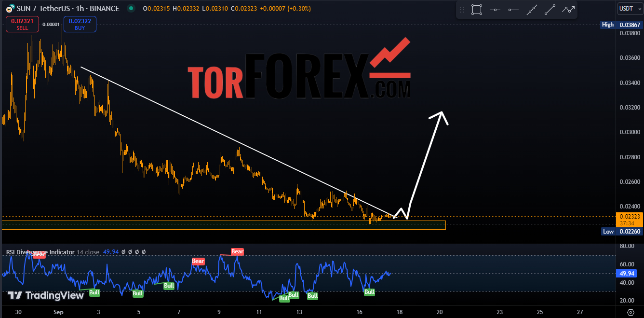This screenshot has width=644, height=318.
Task: Click the 13 date label on time axis
Action: [x=299, y=312]
